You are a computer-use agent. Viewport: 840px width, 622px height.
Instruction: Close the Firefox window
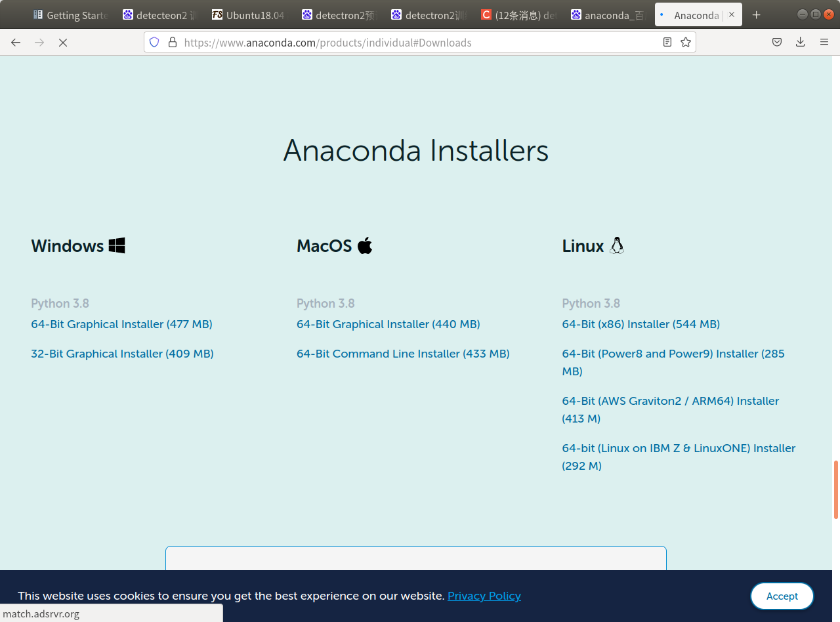[x=828, y=14]
